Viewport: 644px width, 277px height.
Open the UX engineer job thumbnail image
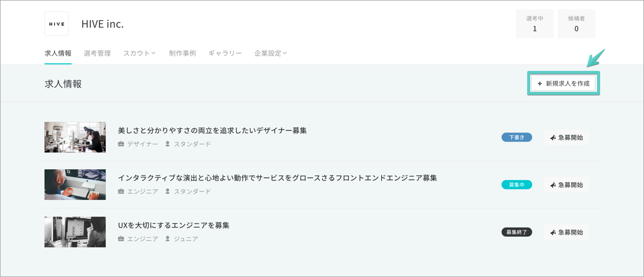[75, 232]
